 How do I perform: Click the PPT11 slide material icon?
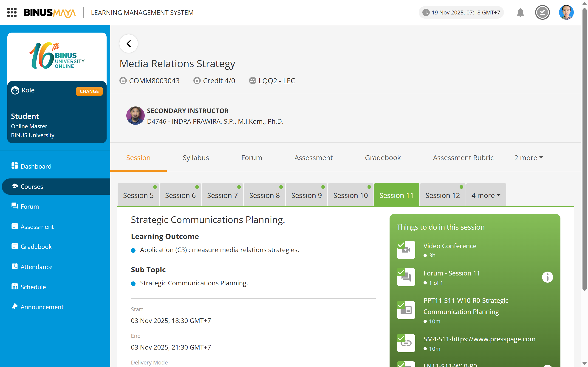[x=406, y=310]
